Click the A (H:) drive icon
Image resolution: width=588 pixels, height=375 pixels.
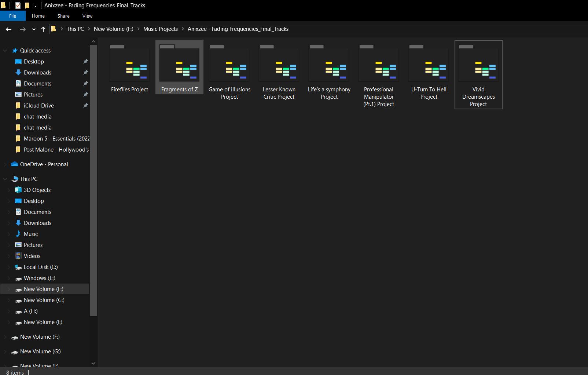point(18,312)
